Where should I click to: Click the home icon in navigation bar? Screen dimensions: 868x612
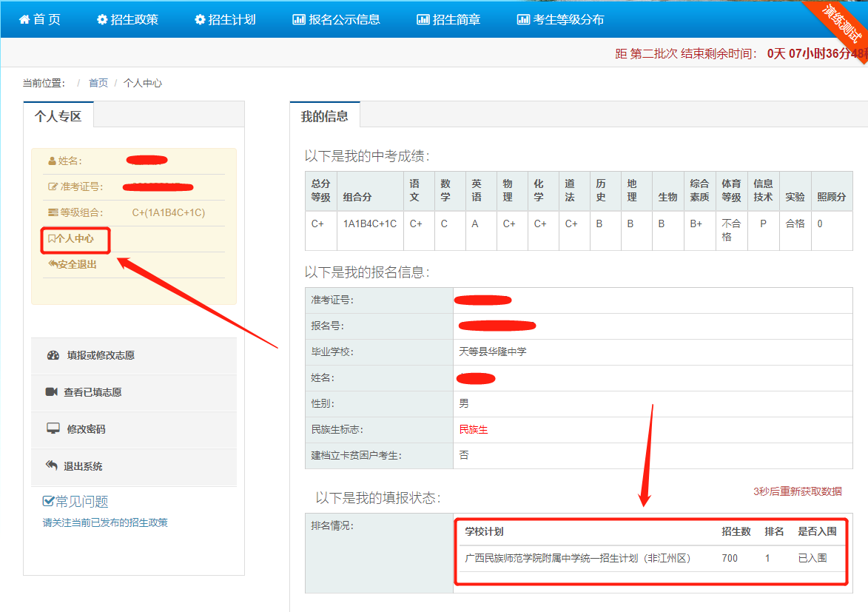[x=24, y=20]
